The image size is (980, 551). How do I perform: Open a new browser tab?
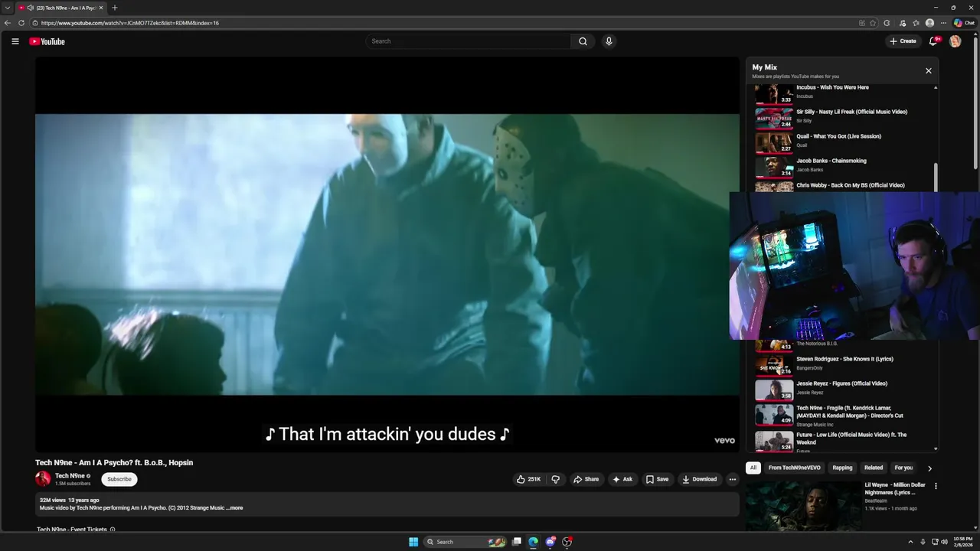pos(114,8)
